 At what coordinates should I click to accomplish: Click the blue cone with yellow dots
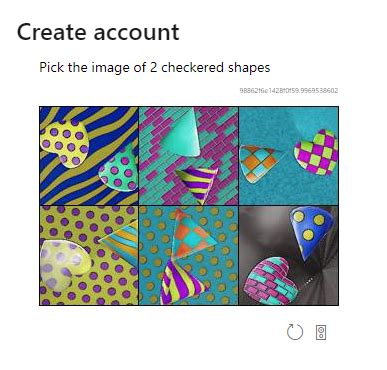[311, 232]
